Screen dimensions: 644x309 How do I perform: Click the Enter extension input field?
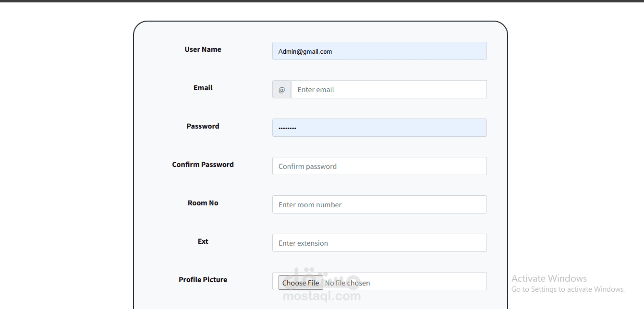click(x=379, y=243)
